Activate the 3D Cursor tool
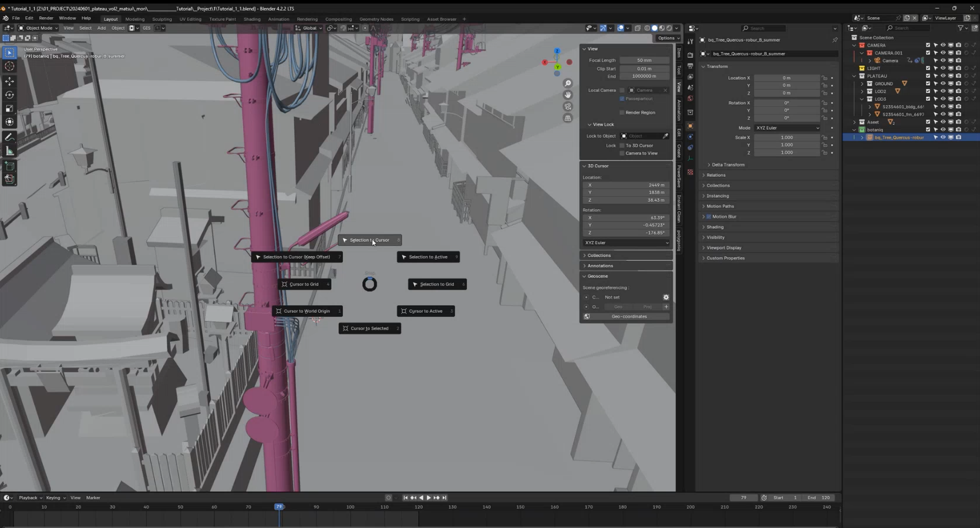The image size is (980, 528). click(x=9, y=66)
